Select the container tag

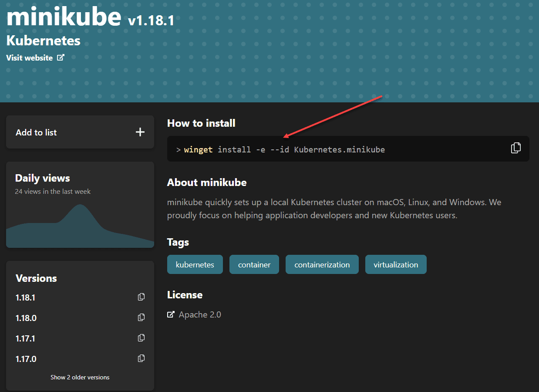[x=254, y=265]
